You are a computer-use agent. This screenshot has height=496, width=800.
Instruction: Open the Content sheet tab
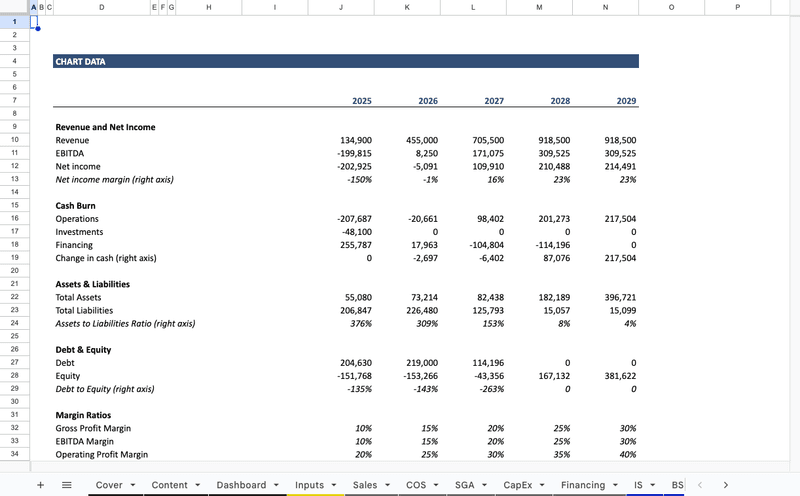169,485
